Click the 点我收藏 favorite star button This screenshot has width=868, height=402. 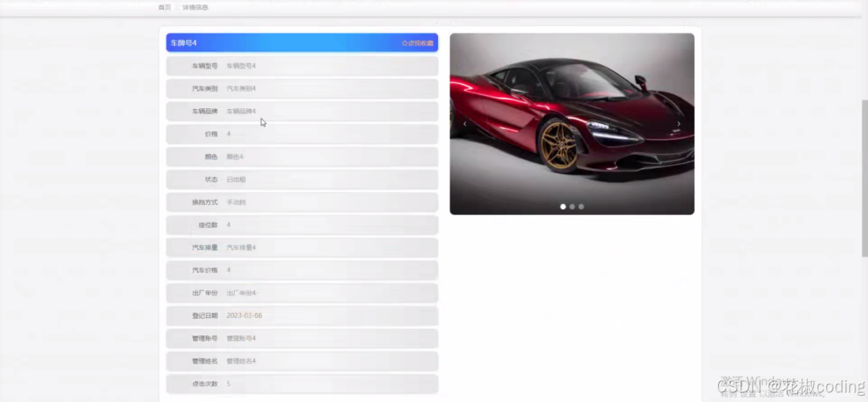[418, 43]
